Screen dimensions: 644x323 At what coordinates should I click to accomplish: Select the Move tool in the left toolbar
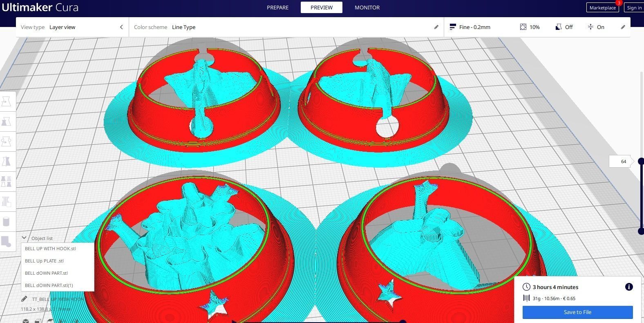(x=7, y=101)
